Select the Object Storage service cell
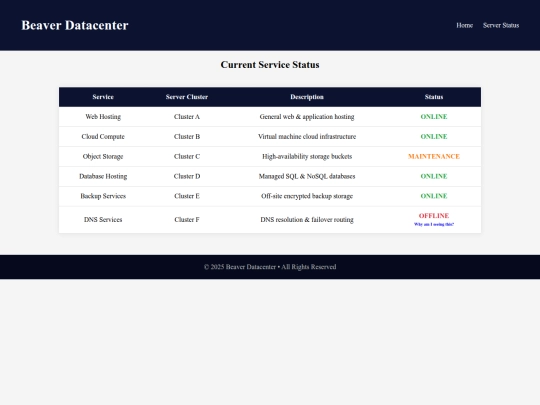This screenshot has width=540, height=405. (103, 156)
